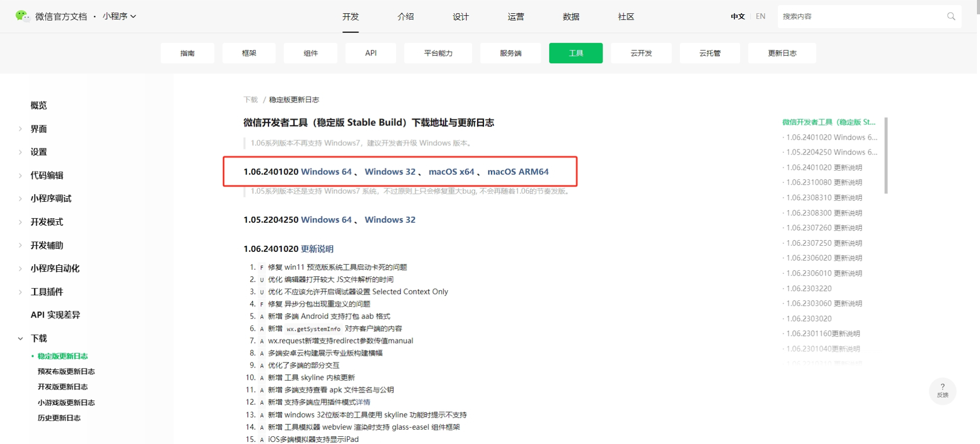Collapse the 下载 sidebar section
The image size is (980, 444).
point(20,338)
